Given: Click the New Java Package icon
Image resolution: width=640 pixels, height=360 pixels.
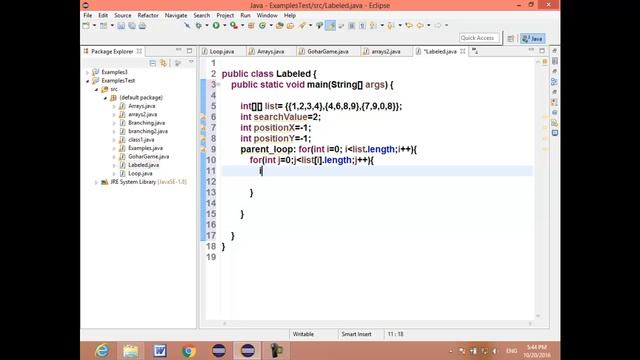Looking at the screenshot, I should [x=251, y=26].
